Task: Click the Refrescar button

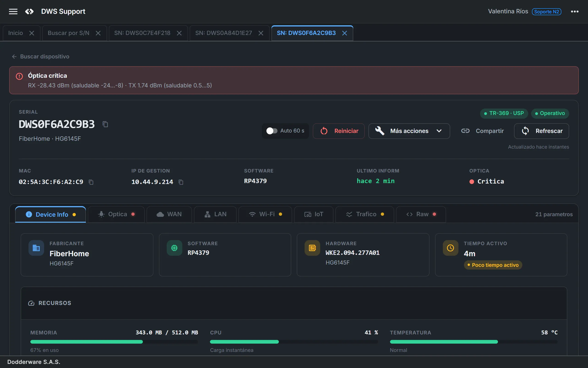Action: (541, 131)
